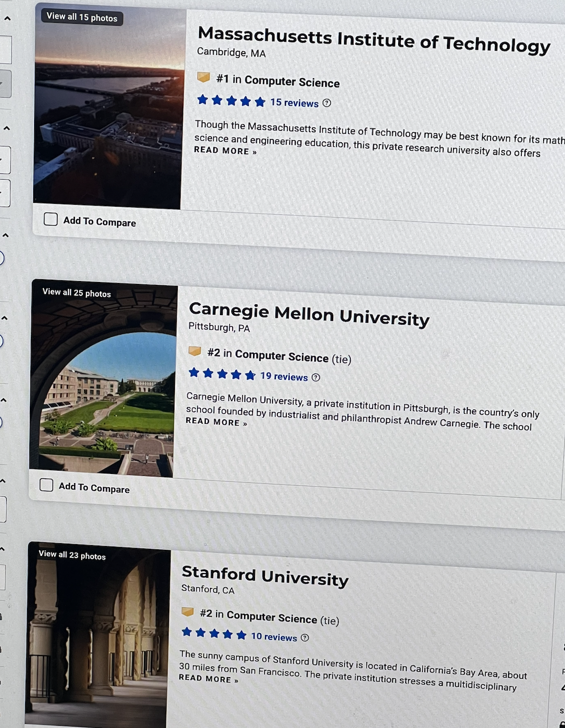Viewport: 565px width, 728px height.
Task: Open View all 23 photos for Stanford
Action: [72, 555]
